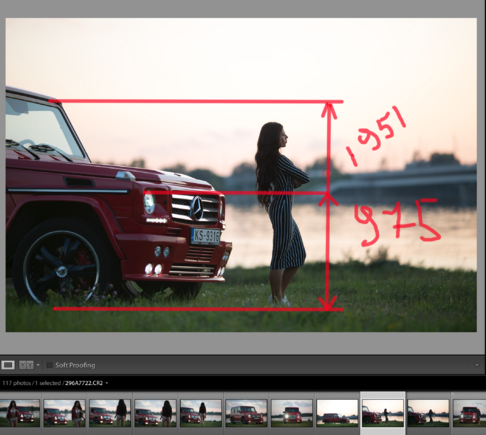Select the thumbnail showing the red SUV side view
The width and height of the screenshot is (486, 435).
[246, 413]
